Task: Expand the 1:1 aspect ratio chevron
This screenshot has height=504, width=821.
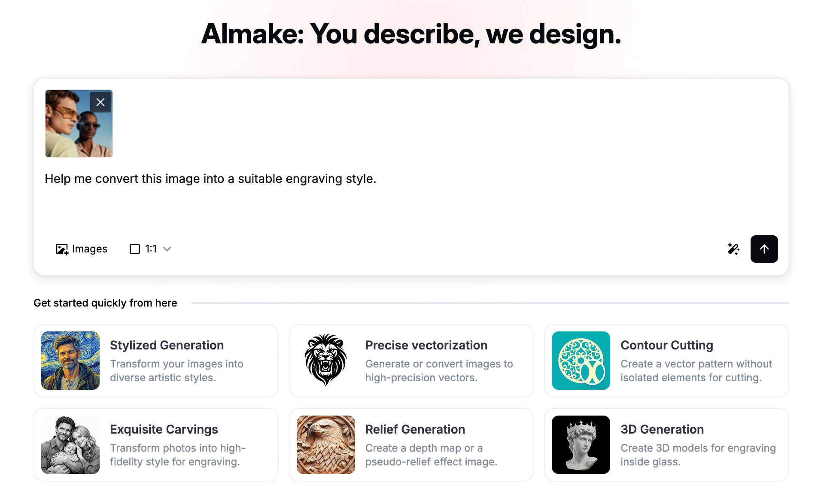Action: pyautogui.click(x=167, y=249)
